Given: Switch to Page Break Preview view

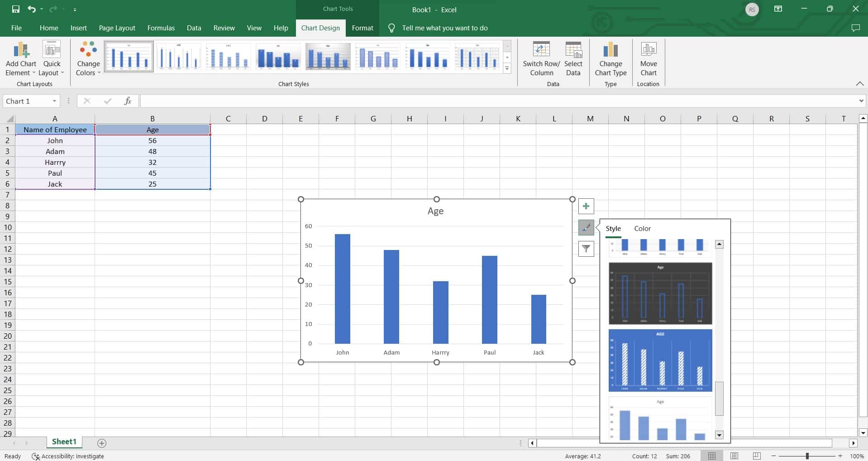Looking at the screenshot, I should pyautogui.click(x=756, y=456).
